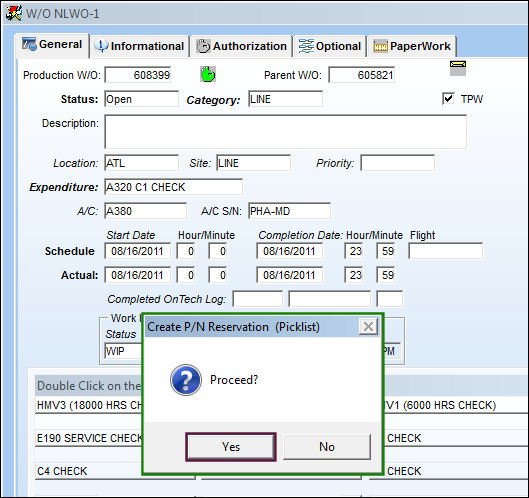
Task: Click the Schedule Completion Date field
Action: pyautogui.click(x=289, y=251)
